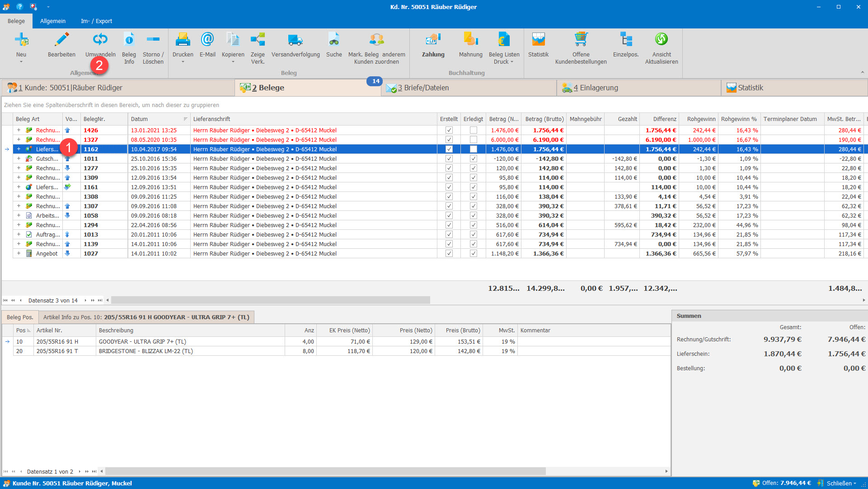Sort by Betrag (Brutto) column header
Screen dimensions: 868x489
point(544,119)
